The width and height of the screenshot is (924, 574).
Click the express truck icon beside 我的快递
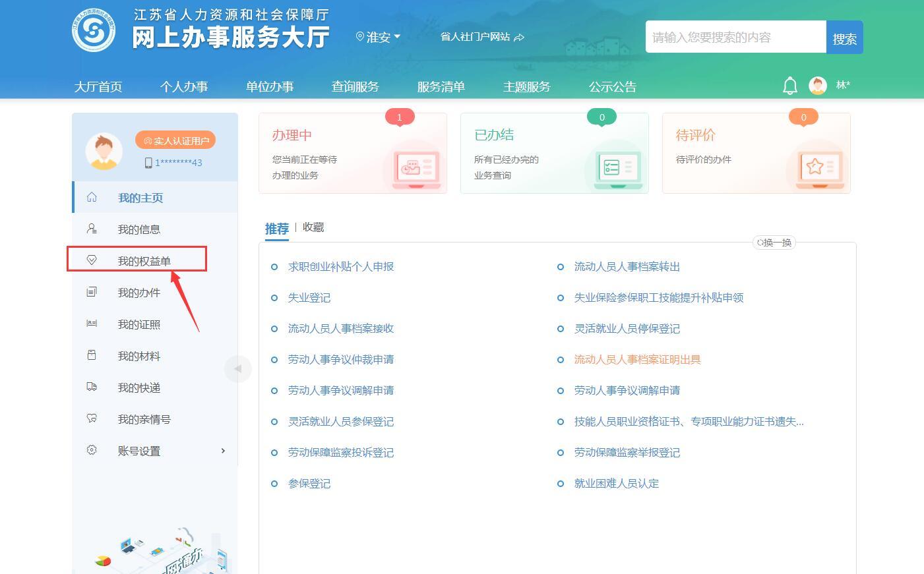tap(92, 387)
